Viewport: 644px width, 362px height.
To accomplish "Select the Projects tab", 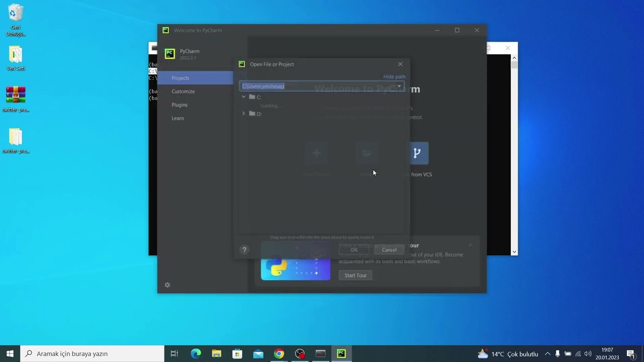I will pos(195,78).
